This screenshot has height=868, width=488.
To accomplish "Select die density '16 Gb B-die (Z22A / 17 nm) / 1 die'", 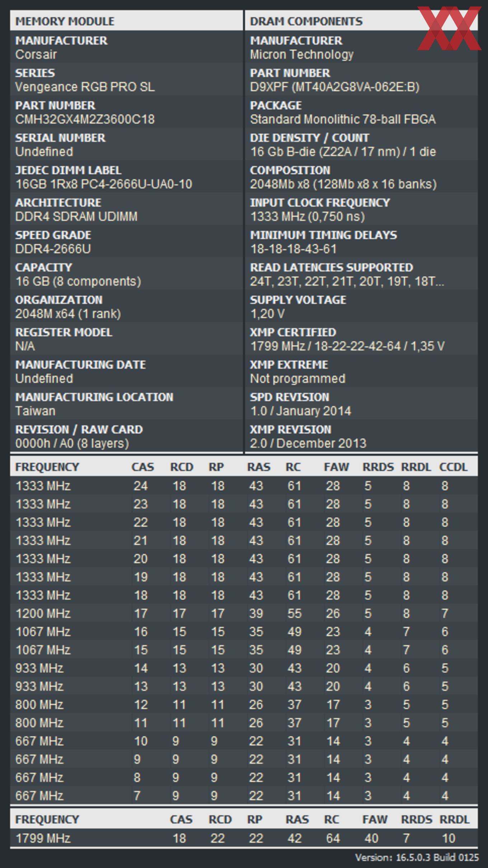I will click(343, 151).
